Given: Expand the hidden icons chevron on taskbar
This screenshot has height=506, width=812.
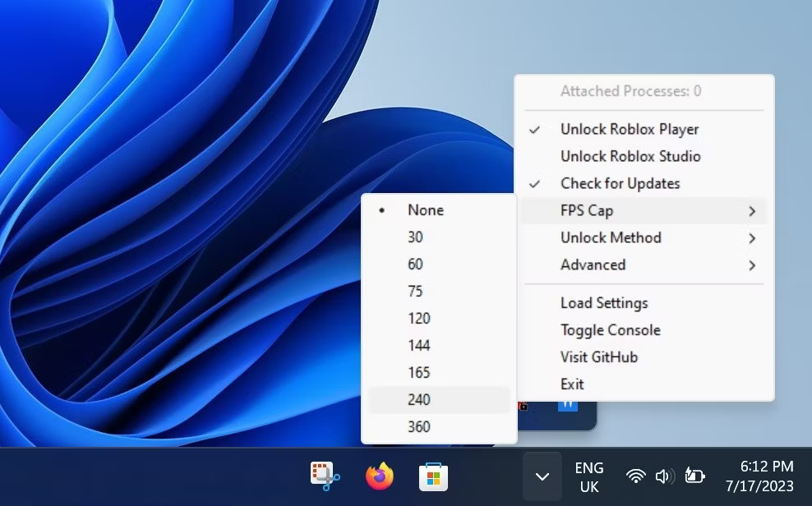Looking at the screenshot, I should [541, 476].
